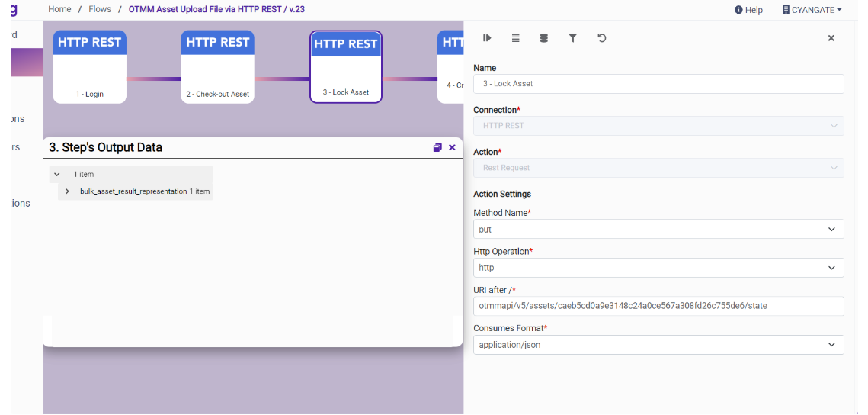The width and height of the screenshot is (868, 415).
Task: Expand bulk_asset_result_representation node
Action: [x=68, y=191]
